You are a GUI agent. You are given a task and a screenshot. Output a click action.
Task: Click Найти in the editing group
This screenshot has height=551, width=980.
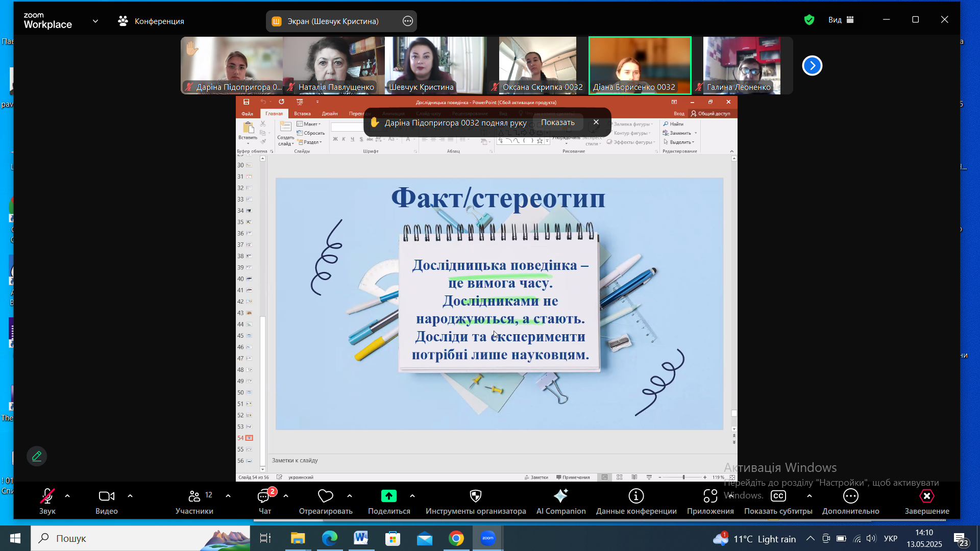click(x=673, y=124)
